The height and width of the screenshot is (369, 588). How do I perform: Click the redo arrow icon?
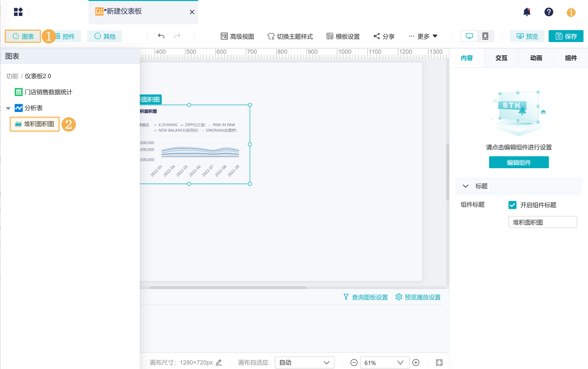(177, 36)
